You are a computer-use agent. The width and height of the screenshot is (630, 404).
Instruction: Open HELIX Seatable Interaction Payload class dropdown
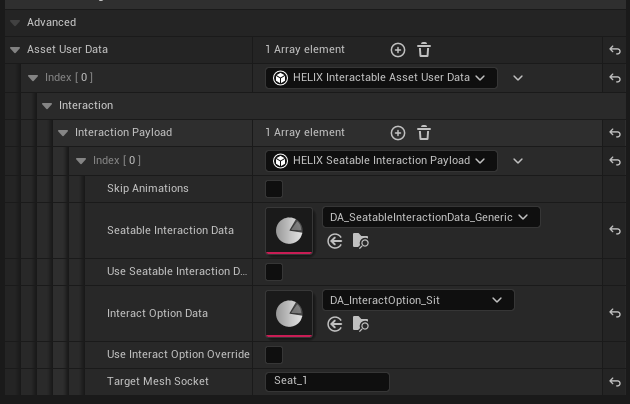coord(381,161)
